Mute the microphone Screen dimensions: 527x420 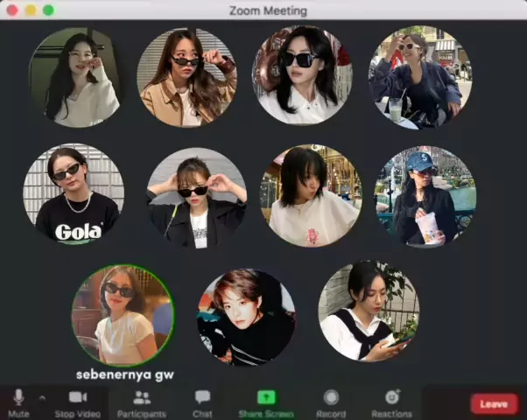[18, 398]
